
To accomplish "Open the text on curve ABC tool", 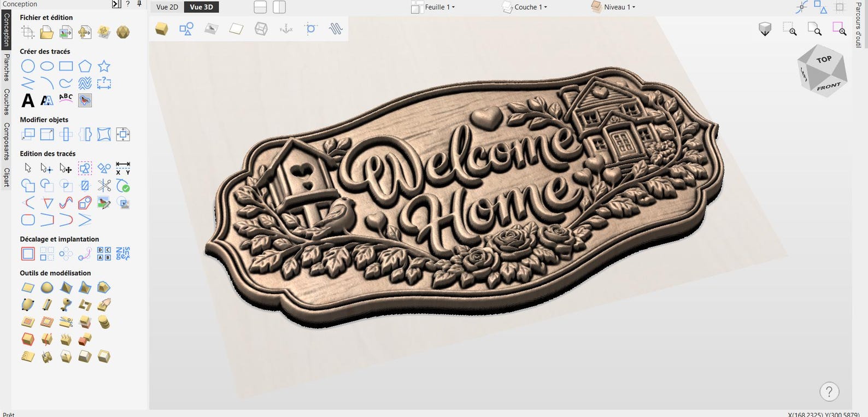I will [66, 99].
